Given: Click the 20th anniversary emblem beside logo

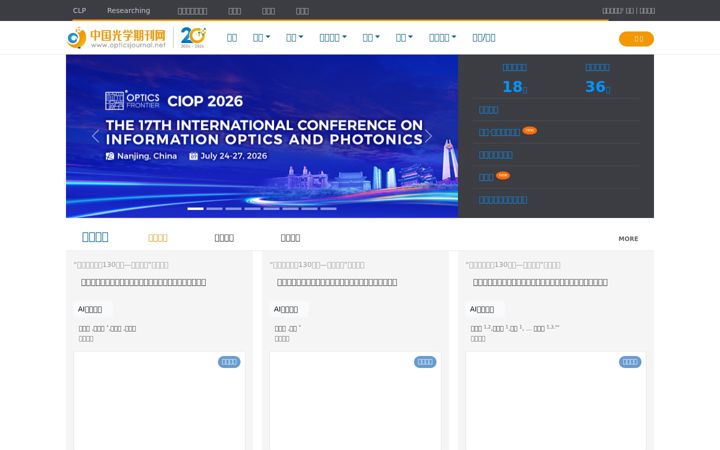Looking at the screenshot, I should [193, 38].
